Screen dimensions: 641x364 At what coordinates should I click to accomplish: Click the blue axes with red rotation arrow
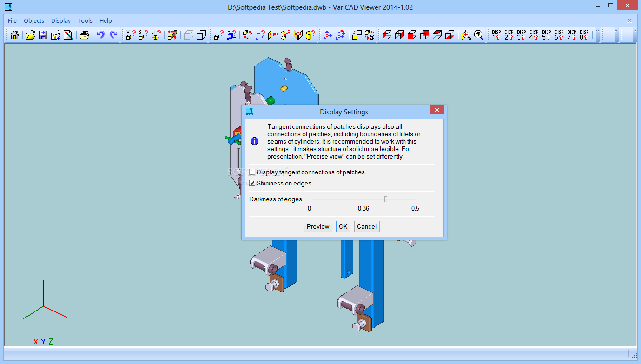click(341, 35)
